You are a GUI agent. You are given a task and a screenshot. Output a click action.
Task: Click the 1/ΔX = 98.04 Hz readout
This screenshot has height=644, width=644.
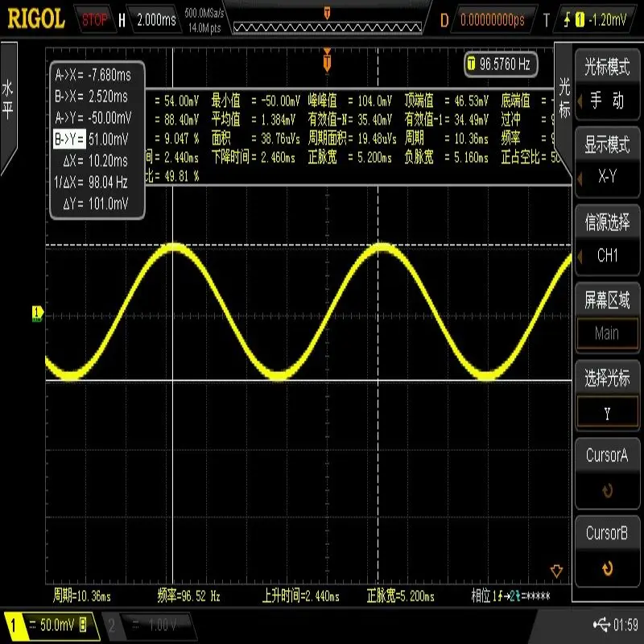(x=91, y=182)
